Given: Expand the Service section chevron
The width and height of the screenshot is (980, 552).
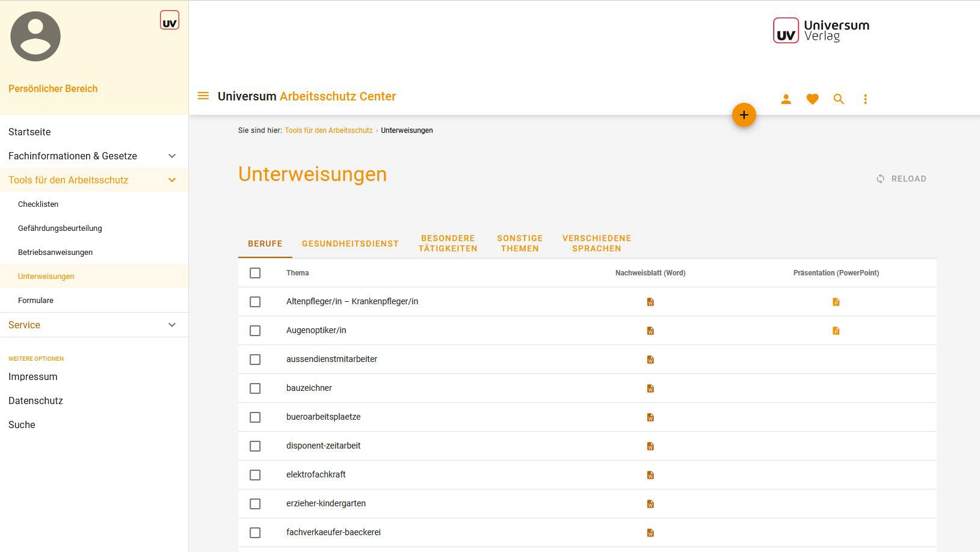Looking at the screenshot, I should [172, 325].
